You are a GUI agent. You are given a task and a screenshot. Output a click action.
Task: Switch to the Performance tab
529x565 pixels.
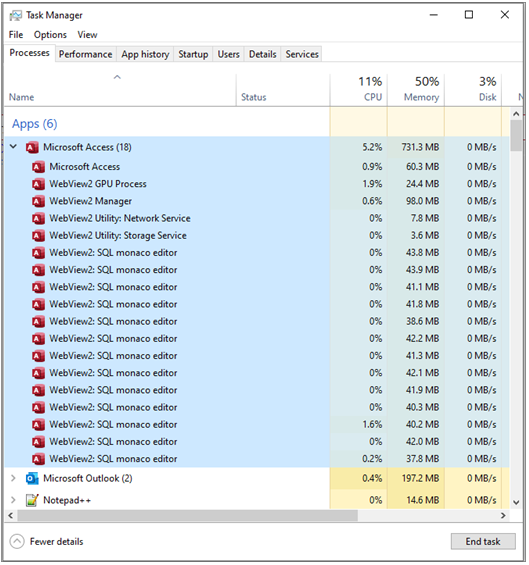[85, 54]
